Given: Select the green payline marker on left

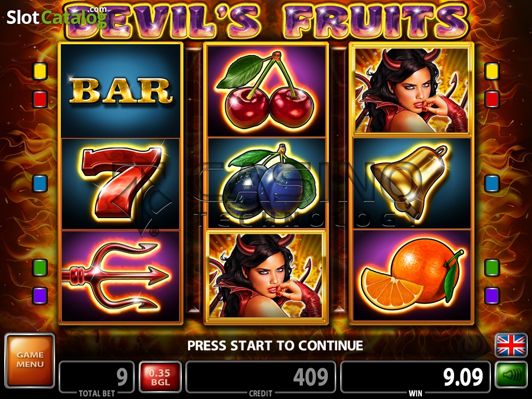Looking at the screenshot, I should point(40,268).
